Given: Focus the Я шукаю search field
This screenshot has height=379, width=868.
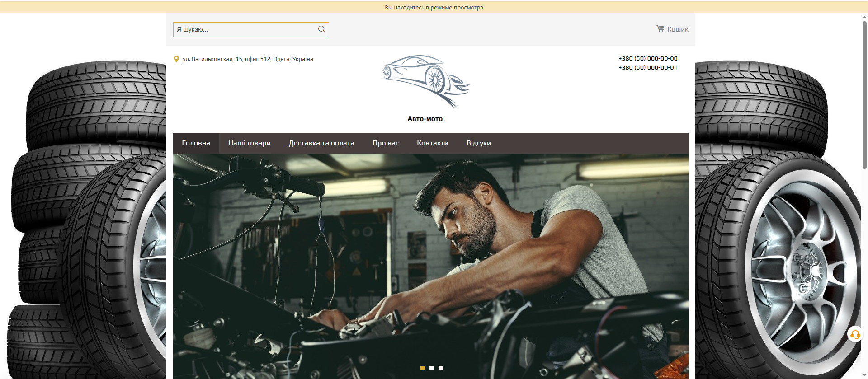Looking at the screenshot, I should [244, 29].
